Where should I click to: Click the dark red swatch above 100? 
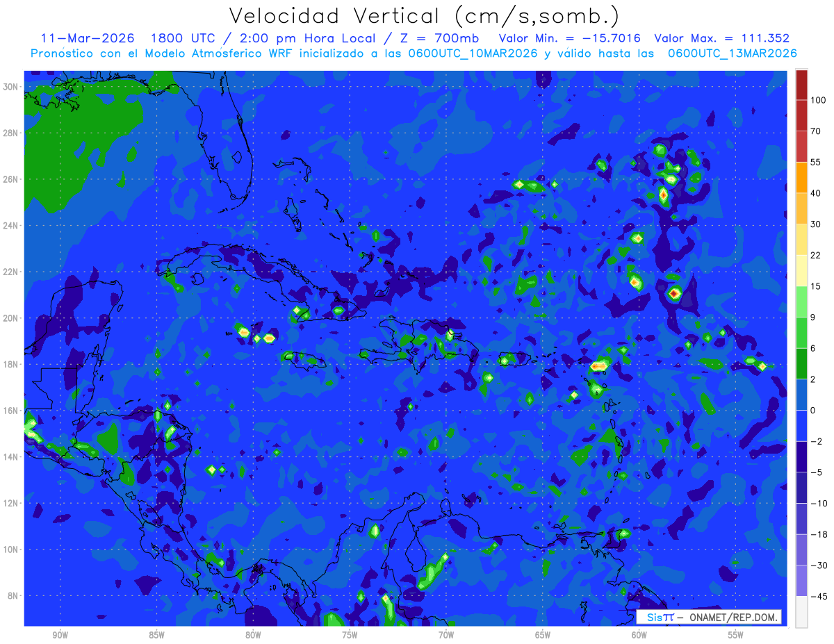pyautogui.click(x=801, y=85)
